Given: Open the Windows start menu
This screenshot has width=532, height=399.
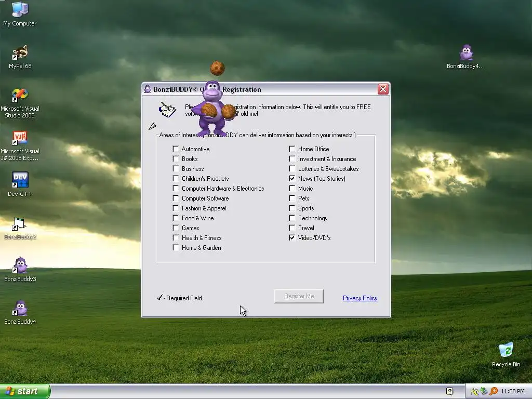Looking at the screenshot, I should pos(25,392).
